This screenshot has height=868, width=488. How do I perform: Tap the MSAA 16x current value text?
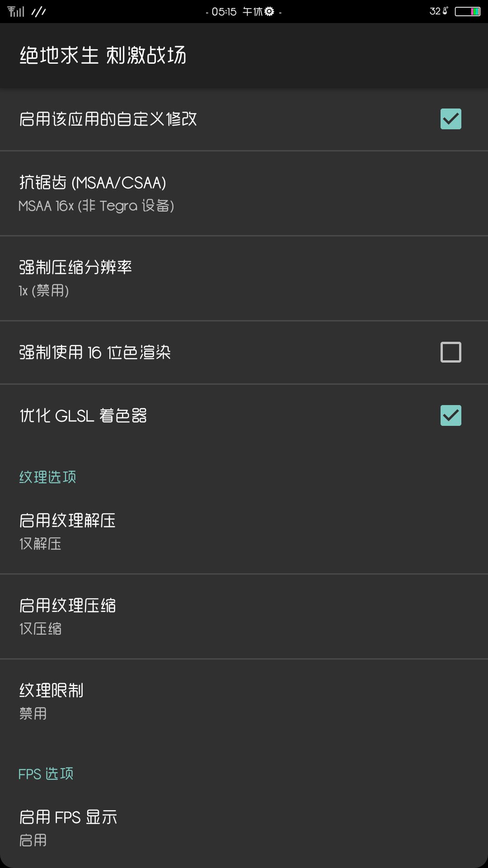coord(96,206)
